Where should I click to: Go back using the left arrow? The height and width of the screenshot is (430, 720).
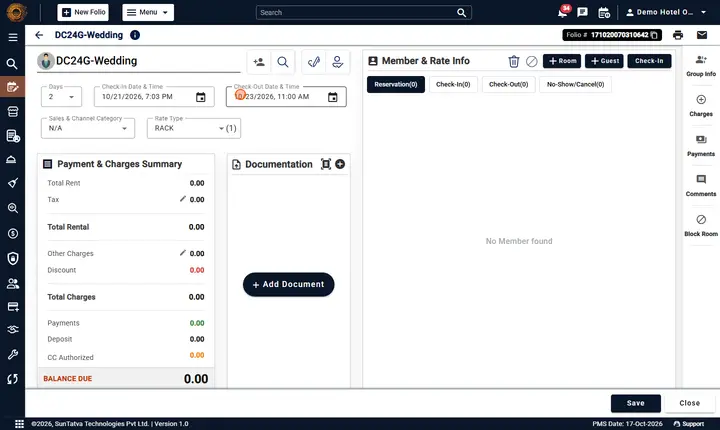pos(39,35)
